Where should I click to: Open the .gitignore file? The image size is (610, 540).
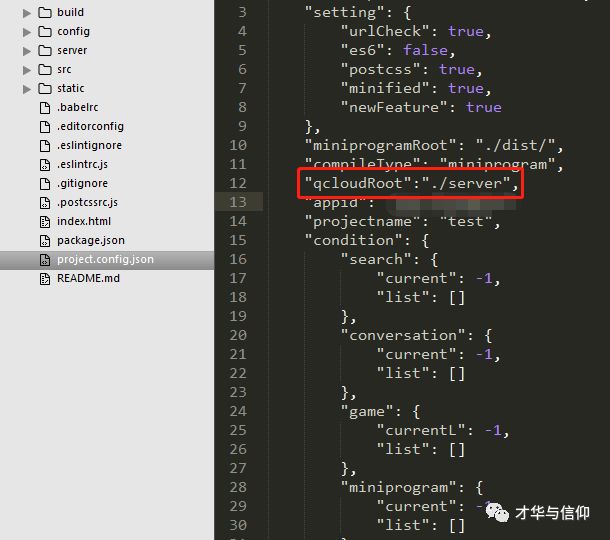(82, 183)
